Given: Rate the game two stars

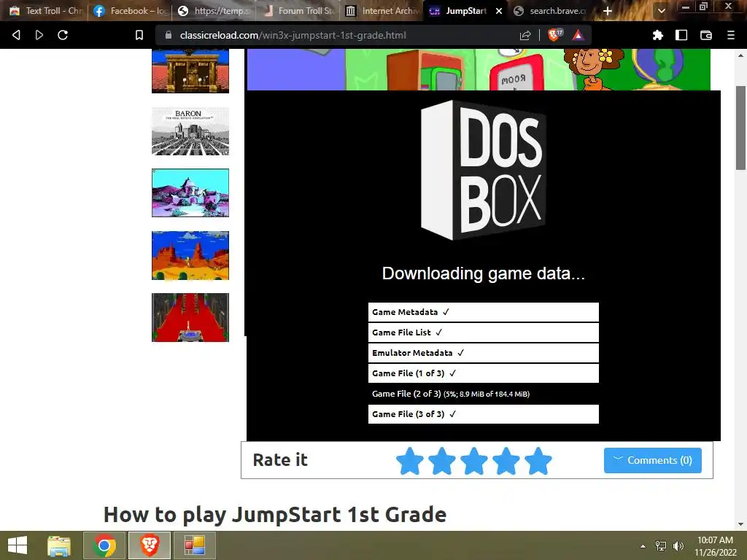Looking at the screenshot, I should 441,461.
